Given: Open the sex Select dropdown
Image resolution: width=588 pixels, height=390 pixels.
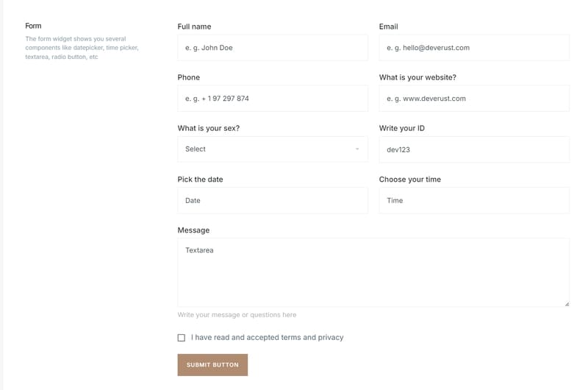Looking at the screenshot, I should point(272,149).
